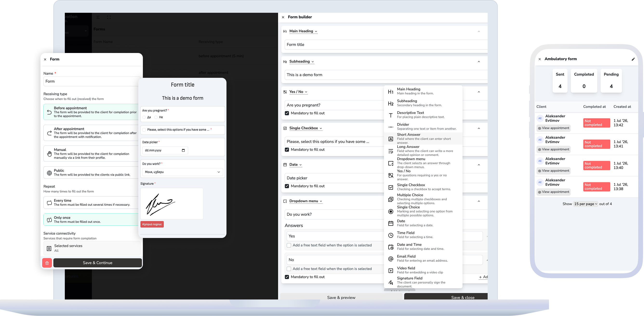Image resolution: width=644 pixels, height=316 pixels.
Task: Click the Multiple Choice checkboxes icon
Action: pos(391,199)
